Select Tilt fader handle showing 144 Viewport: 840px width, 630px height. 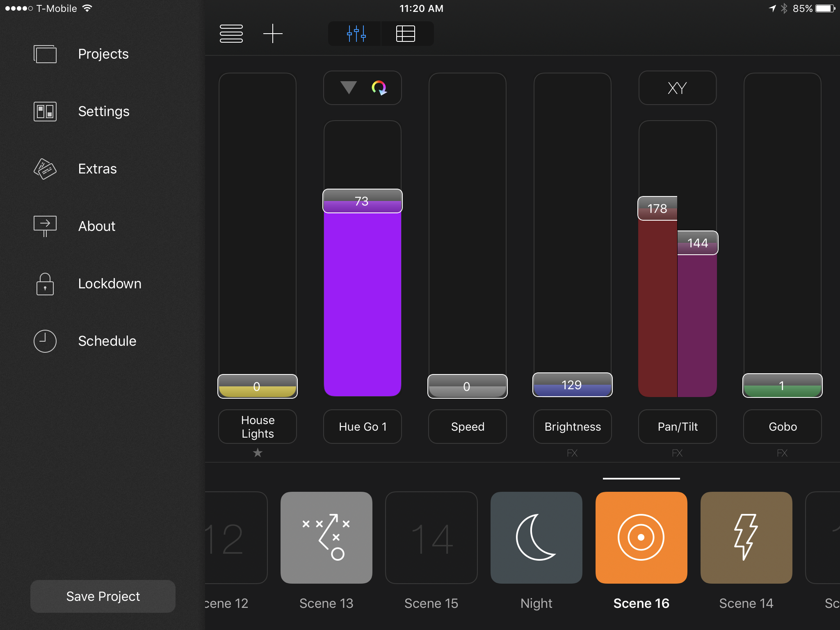point(698,243)
